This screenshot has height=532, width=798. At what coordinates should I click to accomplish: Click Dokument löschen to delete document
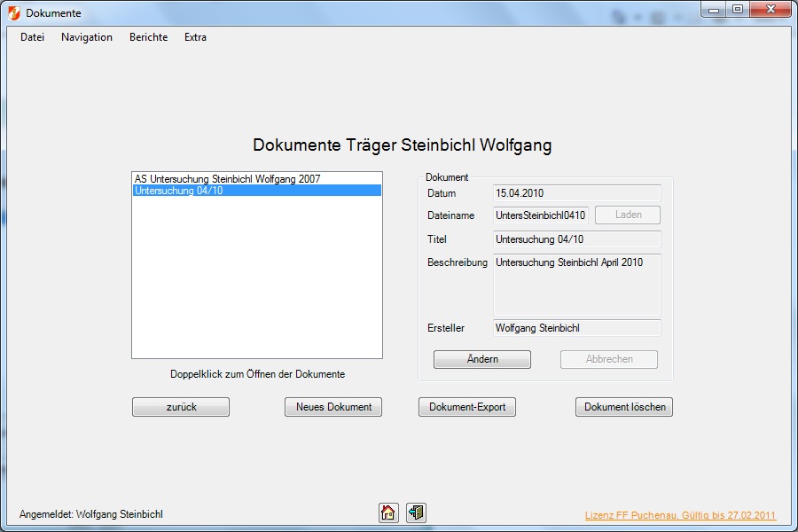[x=624, y=407]
